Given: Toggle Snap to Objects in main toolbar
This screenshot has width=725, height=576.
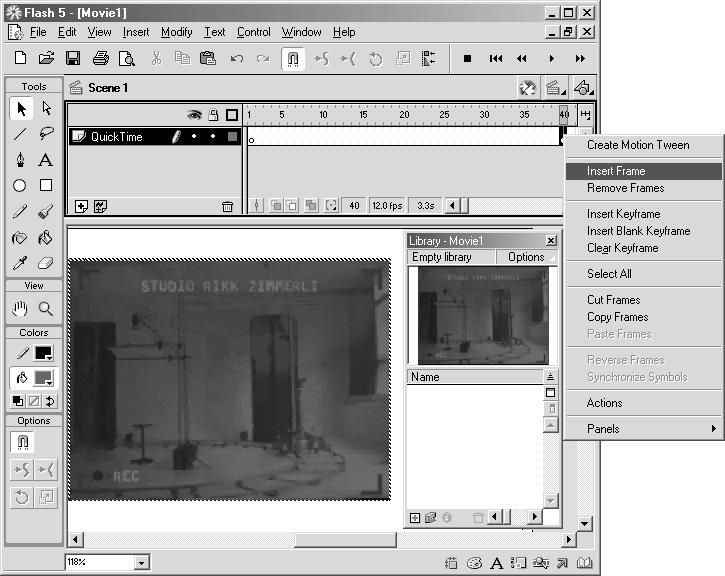Looking at the screenshot, I should click(293, 59).
